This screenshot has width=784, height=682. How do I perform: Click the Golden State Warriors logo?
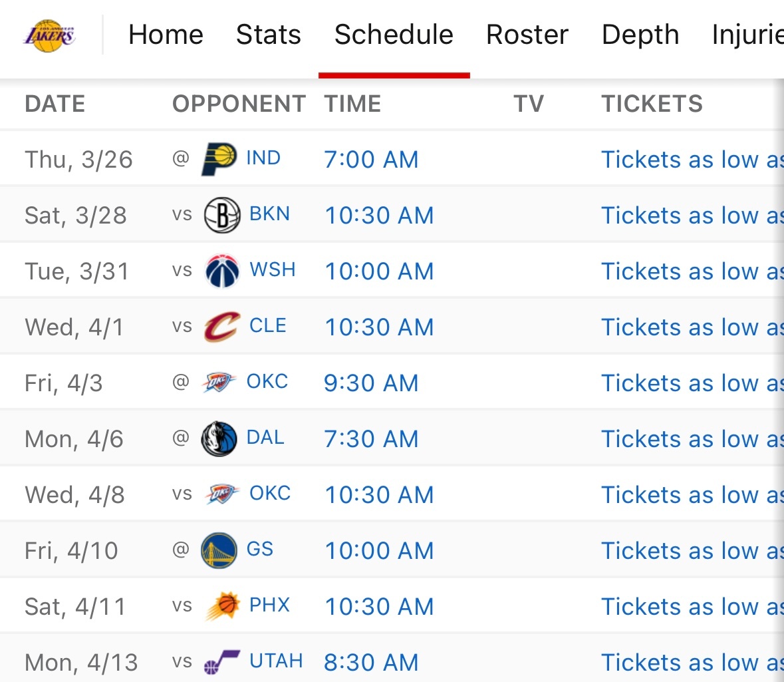(219, 550)
